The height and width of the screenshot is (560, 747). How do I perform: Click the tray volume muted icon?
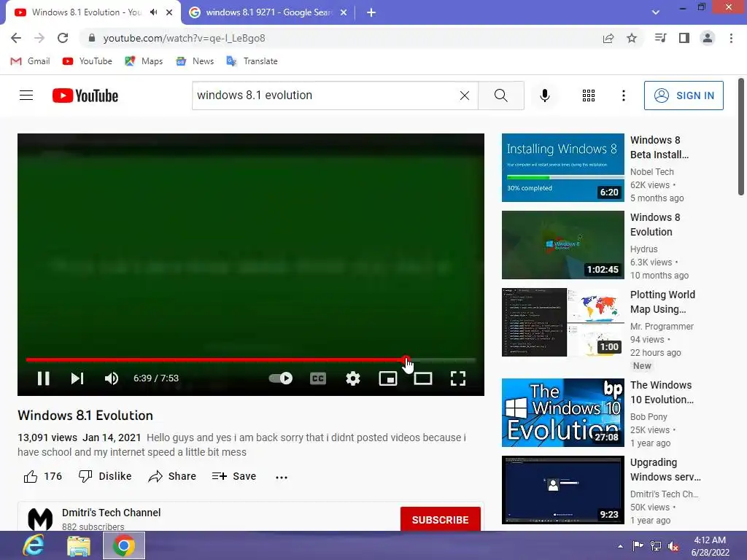(x=673, y=546)
